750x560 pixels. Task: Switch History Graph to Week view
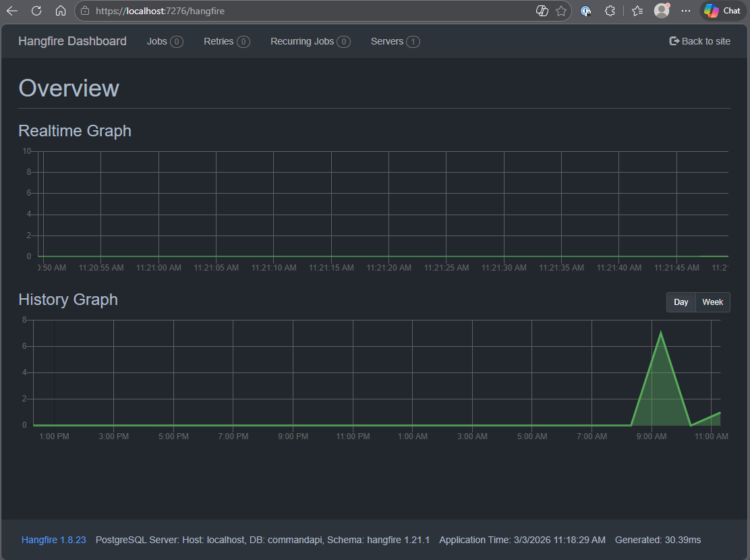click(x=712, y=302)
